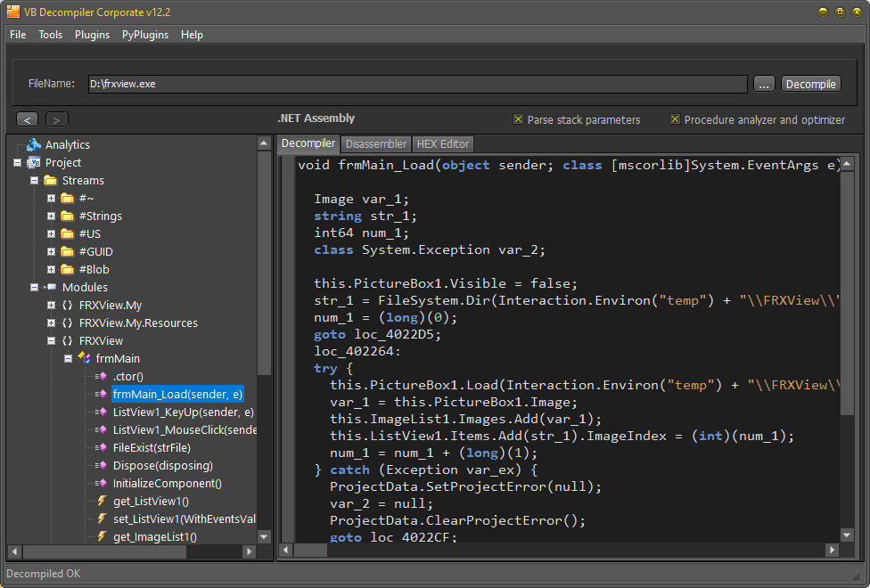Click code pane horizontal scroll-right arrow

(831, 550)
